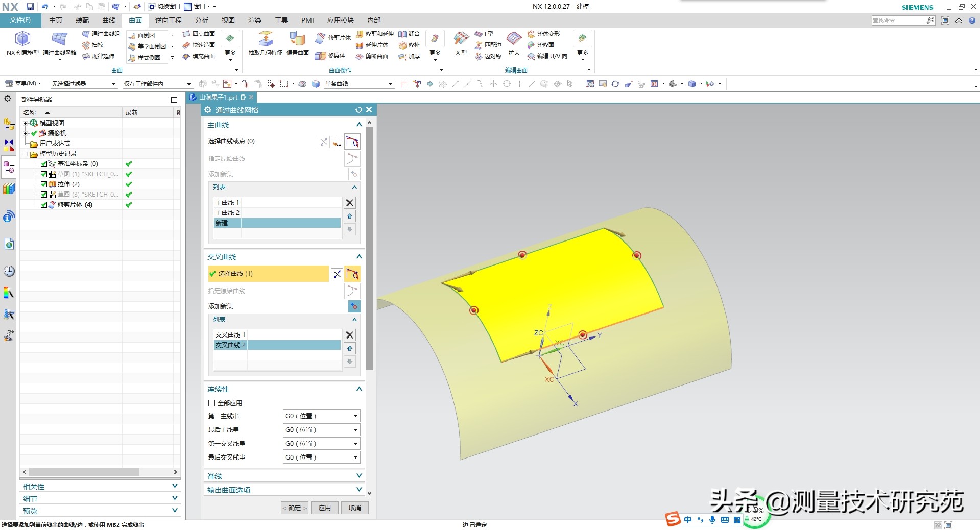Uncheck 拉伸 (2) in model history

click(x=43, y=184)
